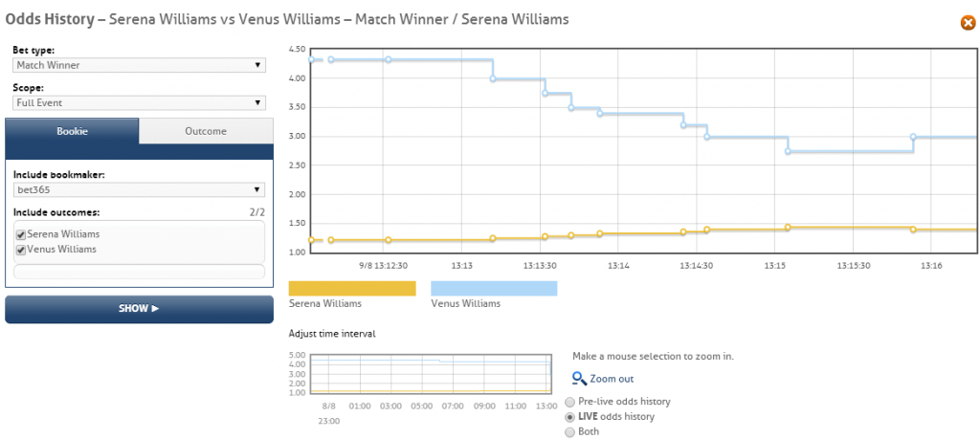Click Venus Williams data point near 3.00 at right
This screenshot has height=439, width=980.
click(913, 137)
